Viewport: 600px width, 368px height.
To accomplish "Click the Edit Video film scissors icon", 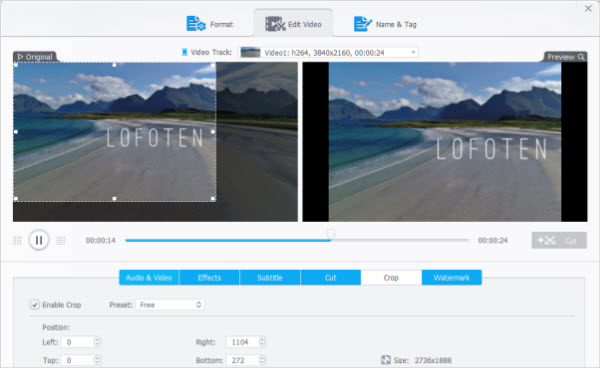I will 276,24.
